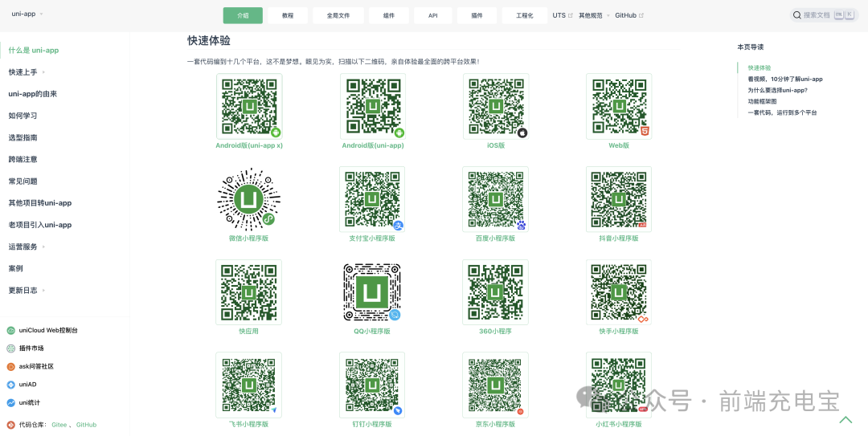Open the iOS版 QR code image
The height and width of the screenshot is (436, 868).
point(496,106)
